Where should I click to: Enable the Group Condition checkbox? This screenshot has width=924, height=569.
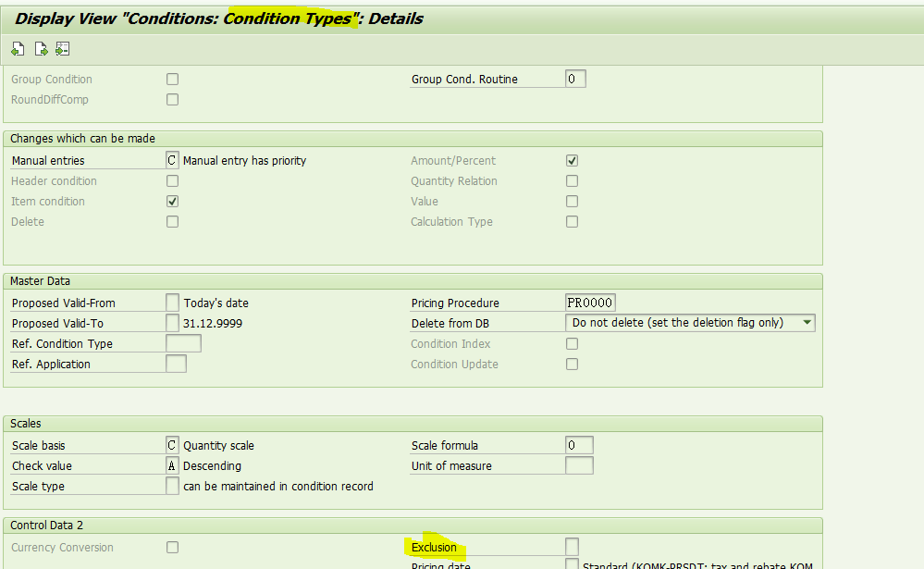coord(172,79)
